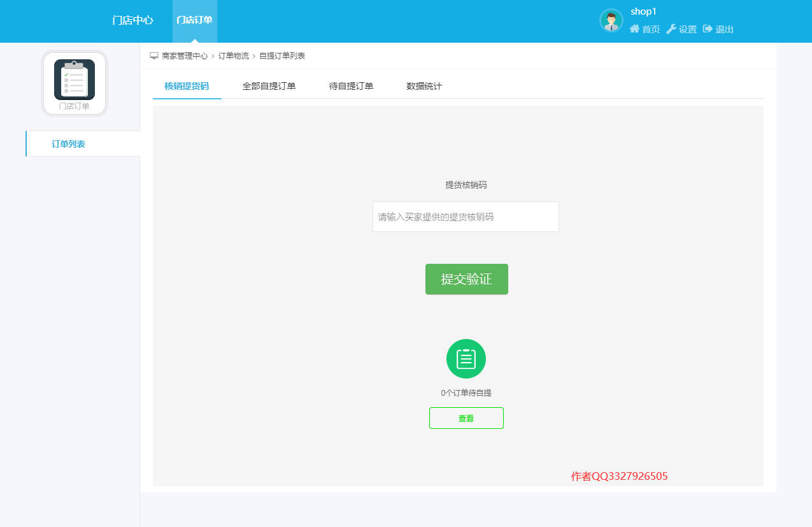Click the home icon next to 首页

[x=634, y=29]
